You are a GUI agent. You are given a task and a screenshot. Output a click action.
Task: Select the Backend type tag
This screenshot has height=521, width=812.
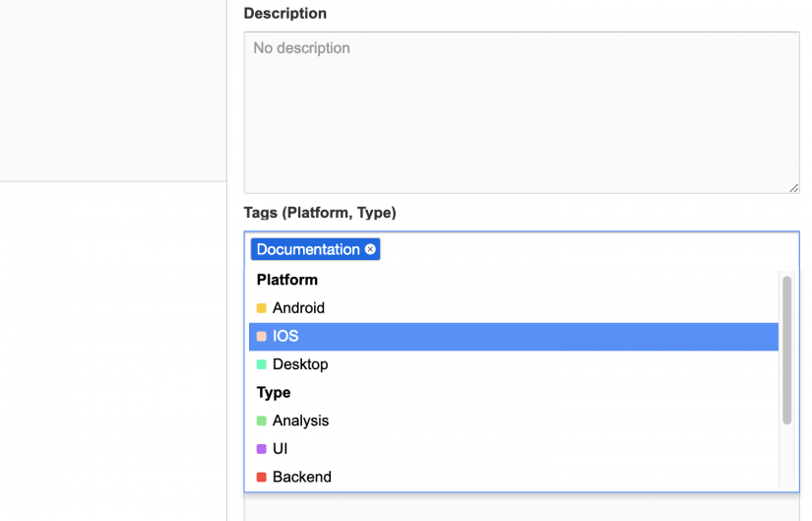[x=301, y=477]
